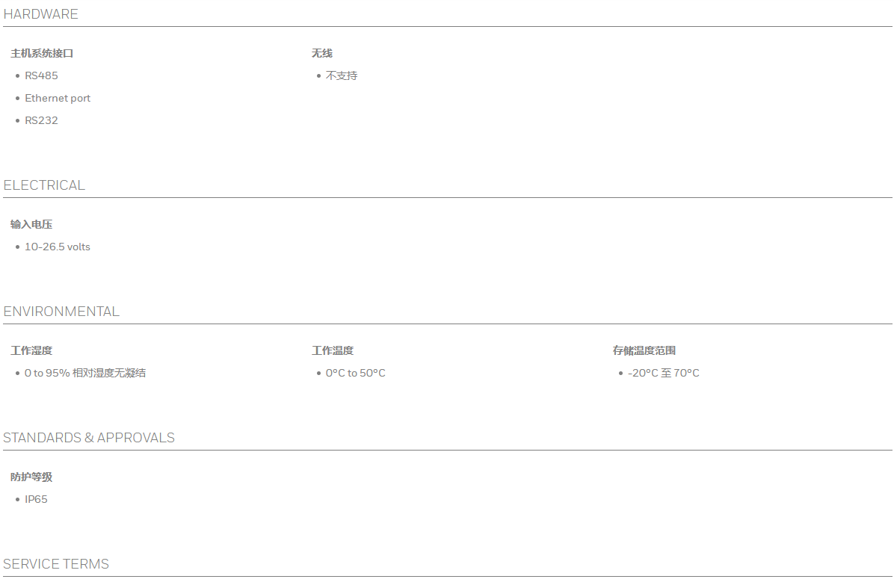The image size is (894, 588).
Task: Select the 不支持 value under 无线
Action: (342, 76)
